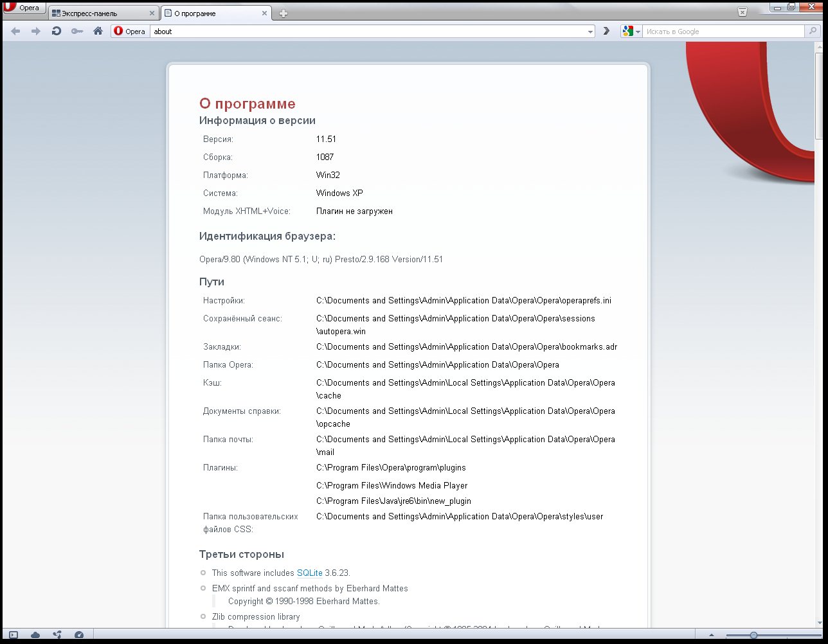Click the address field showing about
This screenshot has width=828, height=644.
[x=368, y=31]
